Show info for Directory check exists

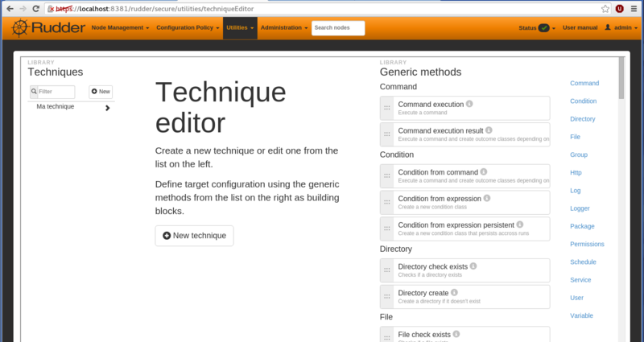473,266
